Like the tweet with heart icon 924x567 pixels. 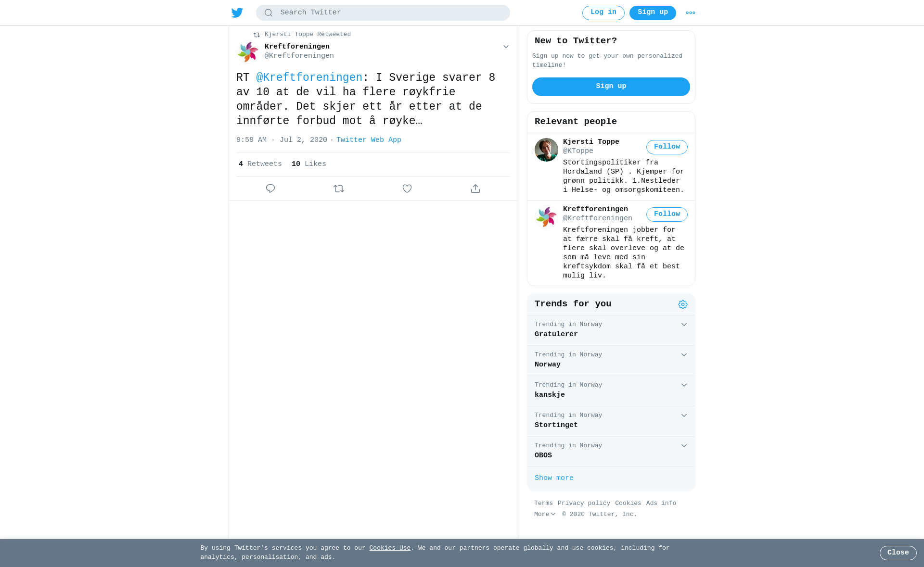pos(407,189)
